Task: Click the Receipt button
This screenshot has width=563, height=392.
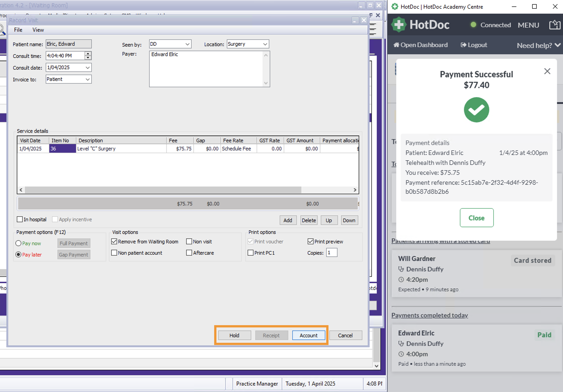Action: pyautogui.click(x=271, y=335)
